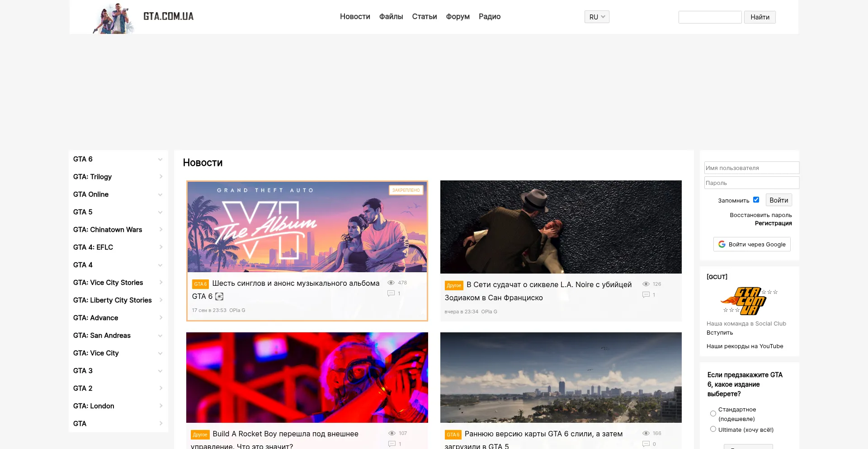Click the comments icon on L.A. Noire article
Screen dimensions: 868x449
(x=646, y=295)
